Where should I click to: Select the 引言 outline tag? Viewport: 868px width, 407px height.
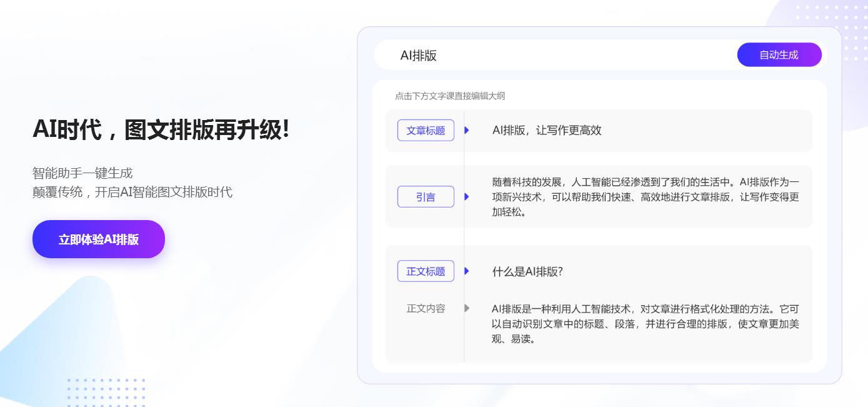(426, 197)
